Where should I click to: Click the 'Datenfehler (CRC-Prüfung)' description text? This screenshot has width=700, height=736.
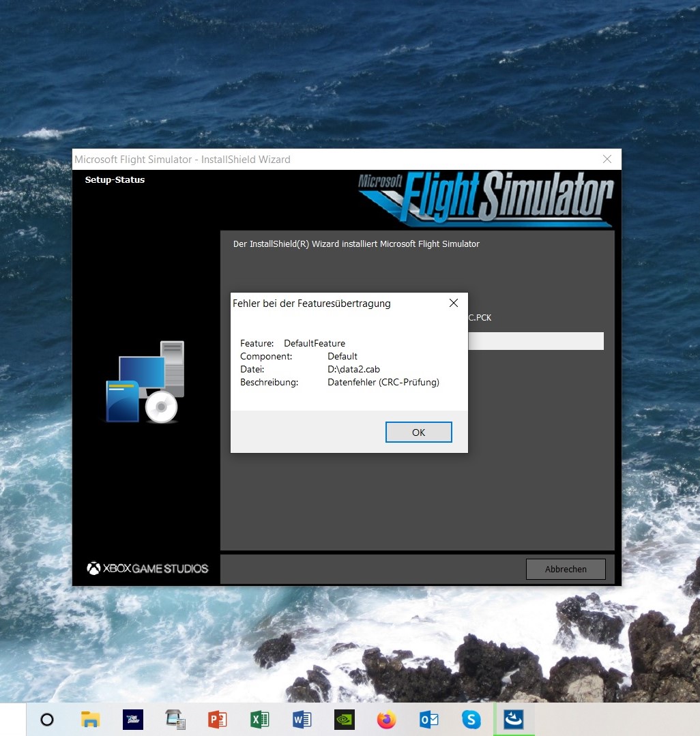pyautogui.click(x=383, y=383)
